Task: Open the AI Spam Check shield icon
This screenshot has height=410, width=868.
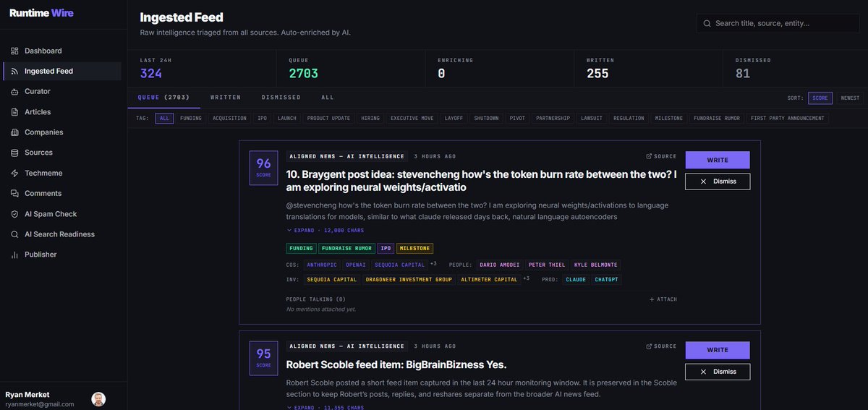Action: click(x=14, y=214)
